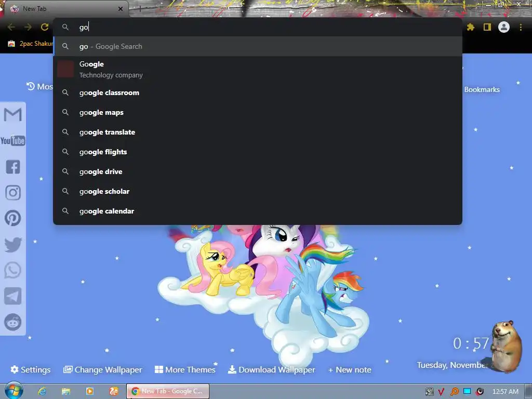Choose the 'google maps' suggestion
The image size is (532, 399).
click(x=258, y=112)
